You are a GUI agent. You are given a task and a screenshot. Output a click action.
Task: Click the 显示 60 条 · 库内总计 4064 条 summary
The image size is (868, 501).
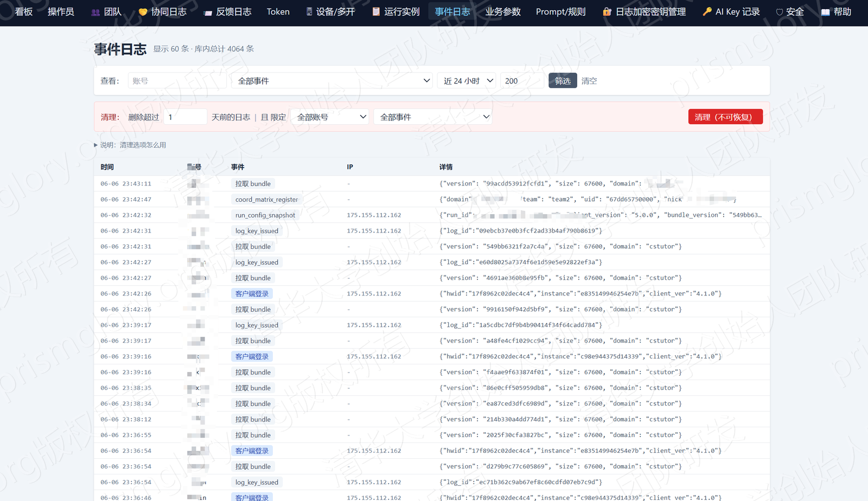click(203, 49)
